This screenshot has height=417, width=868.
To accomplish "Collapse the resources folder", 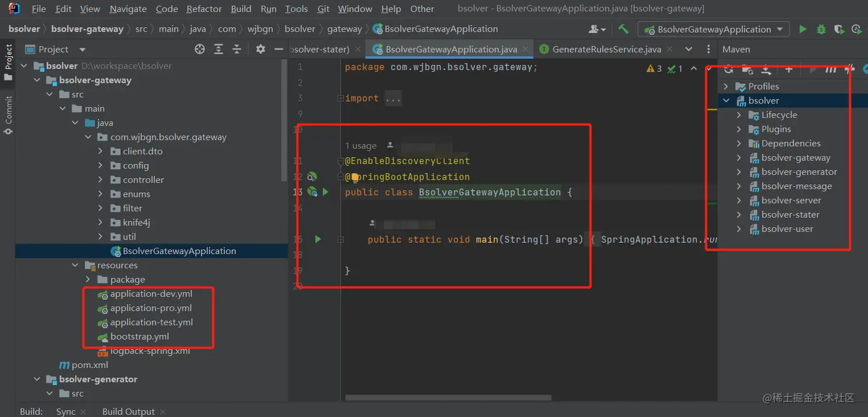I will pos(75,265).
